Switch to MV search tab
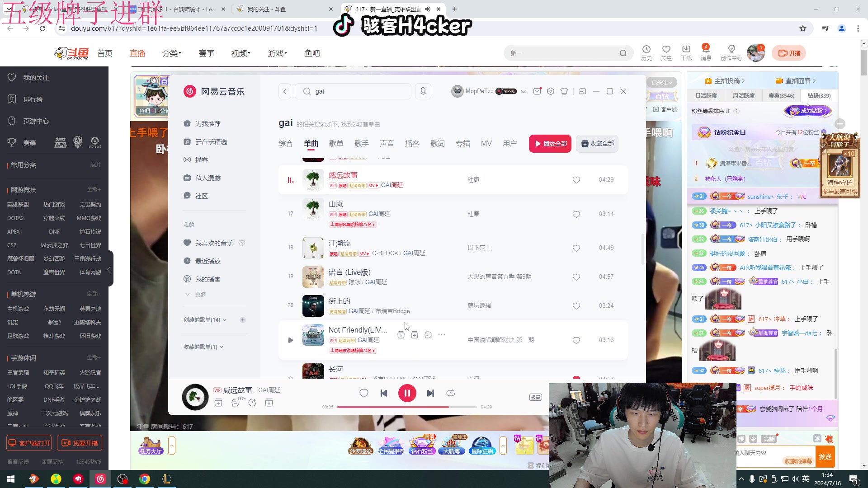 tap(486, 144)
